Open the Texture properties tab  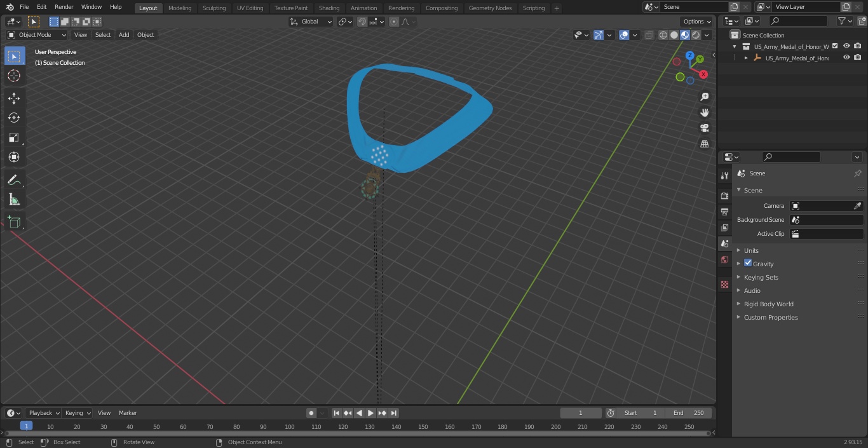point(724,284)
